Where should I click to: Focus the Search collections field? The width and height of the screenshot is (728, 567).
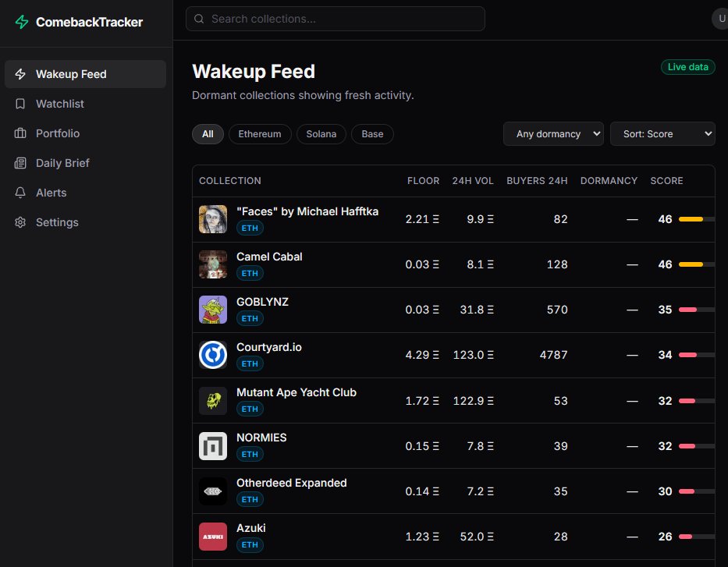(336, 19)
